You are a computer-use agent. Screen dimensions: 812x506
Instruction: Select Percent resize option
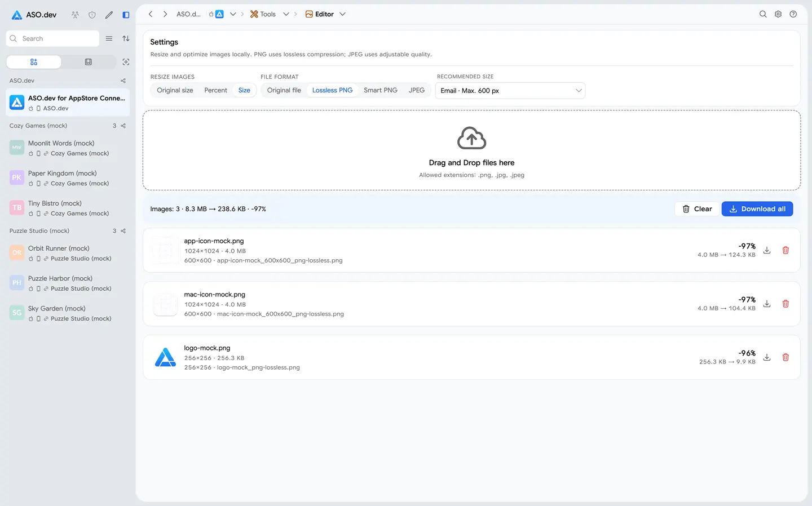[x=215, y=90]
